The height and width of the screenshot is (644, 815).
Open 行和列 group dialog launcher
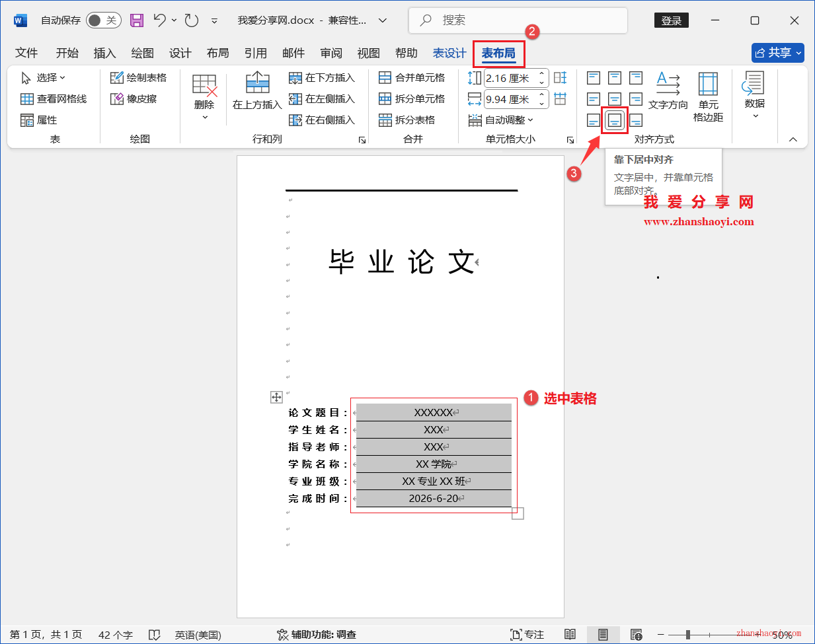click(x=362, y=140)
